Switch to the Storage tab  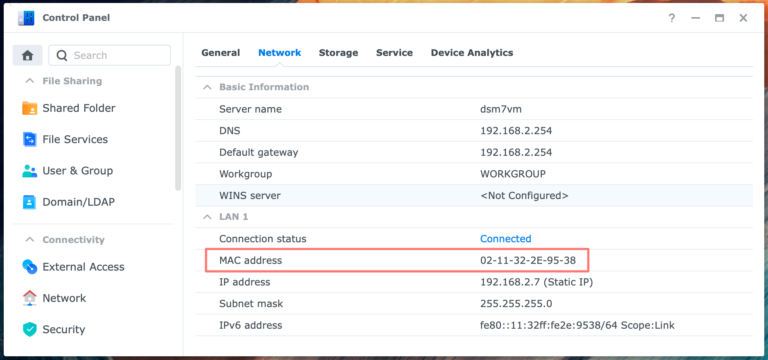(x=338, y=53)
